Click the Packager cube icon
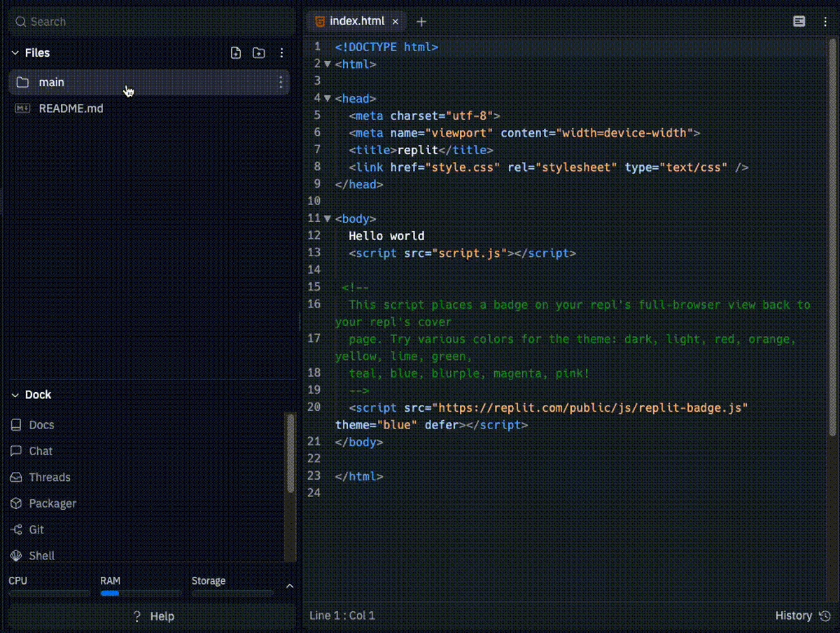The height and width of the screenshot is (633, 840). point(16,503)
